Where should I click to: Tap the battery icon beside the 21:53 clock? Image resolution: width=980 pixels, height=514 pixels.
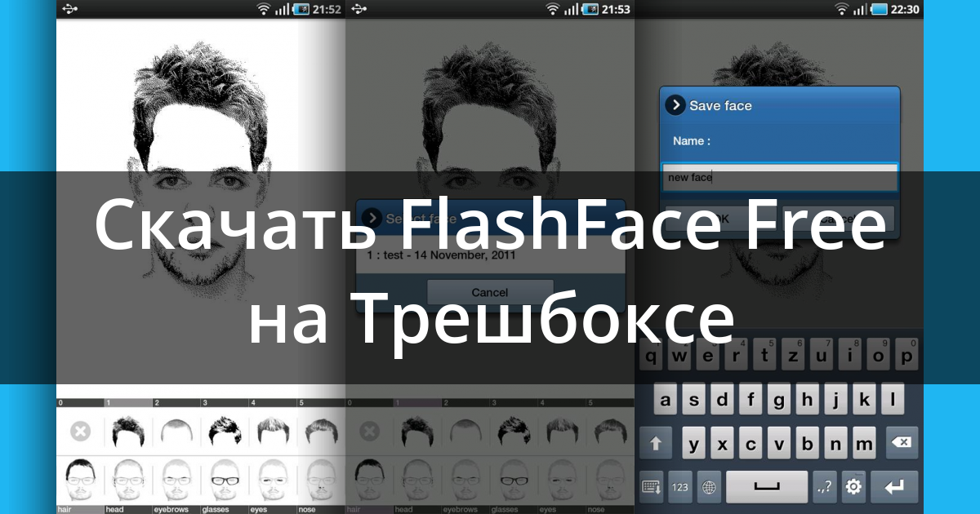coord(590,9)
